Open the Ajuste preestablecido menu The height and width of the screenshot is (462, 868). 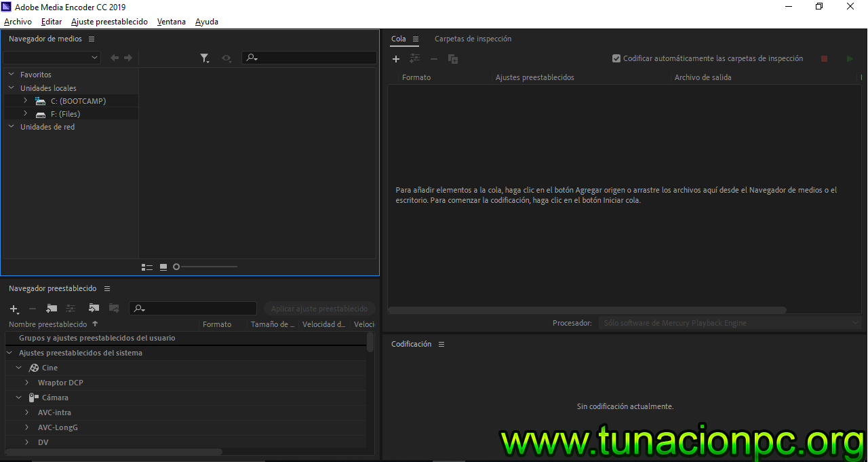pos(109,22)
